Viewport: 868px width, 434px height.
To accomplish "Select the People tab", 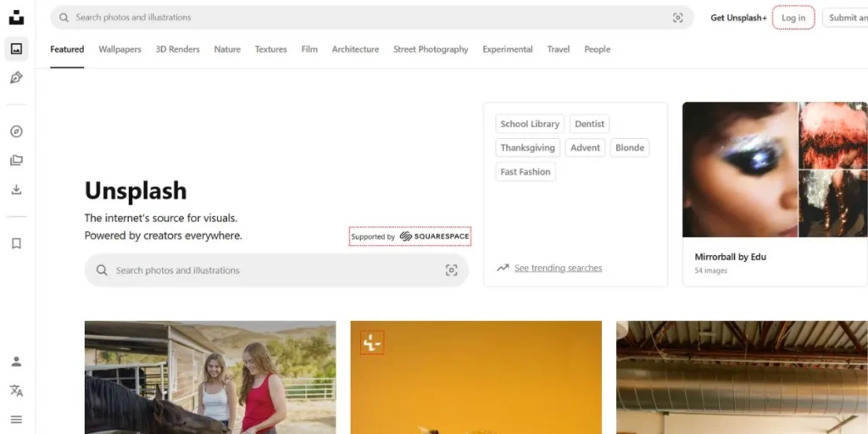I will tap(598, 49).
